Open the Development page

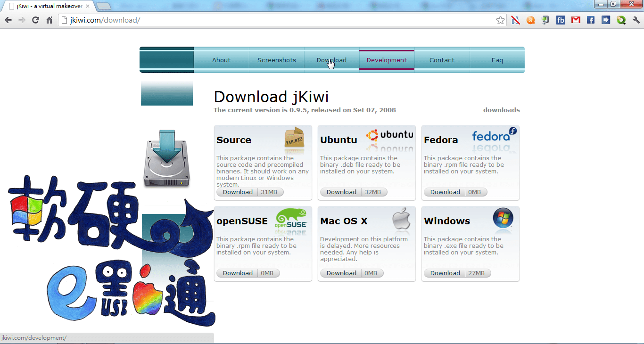(387, 60)
